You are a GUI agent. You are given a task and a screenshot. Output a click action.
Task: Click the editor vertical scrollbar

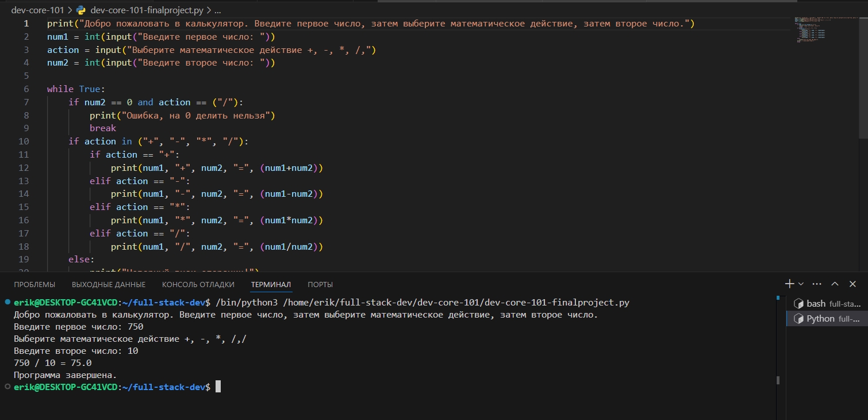click(863, 78)
